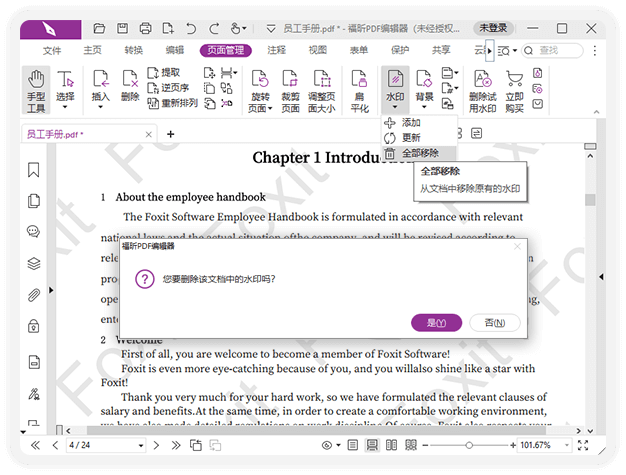Image resolution: width=626 pixels, height=475 pixels.
Task: Enter full screen mode
Action: click(583, 445)
